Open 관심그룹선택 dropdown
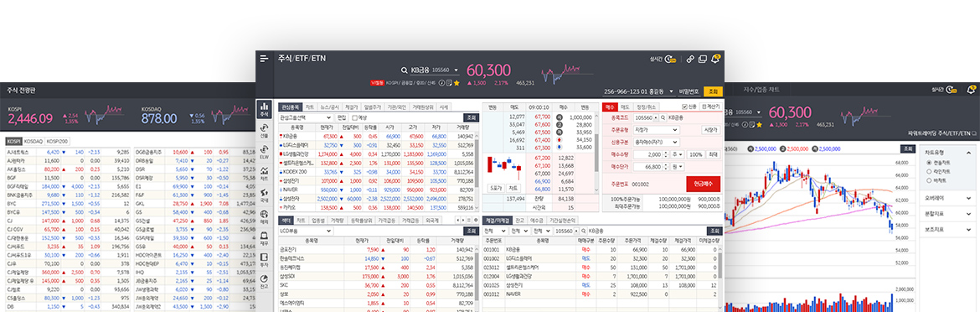Screen dimensions: 980x312 coord(306,117)
